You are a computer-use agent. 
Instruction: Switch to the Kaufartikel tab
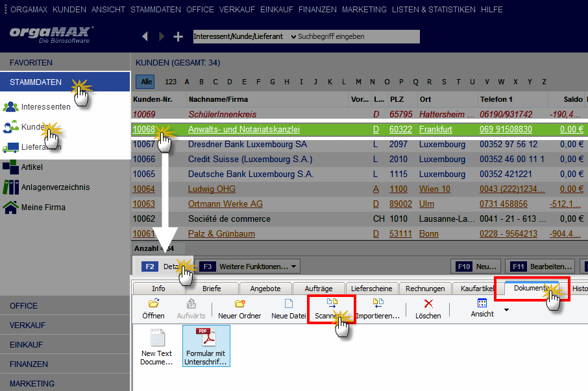(x=477, y=289)
